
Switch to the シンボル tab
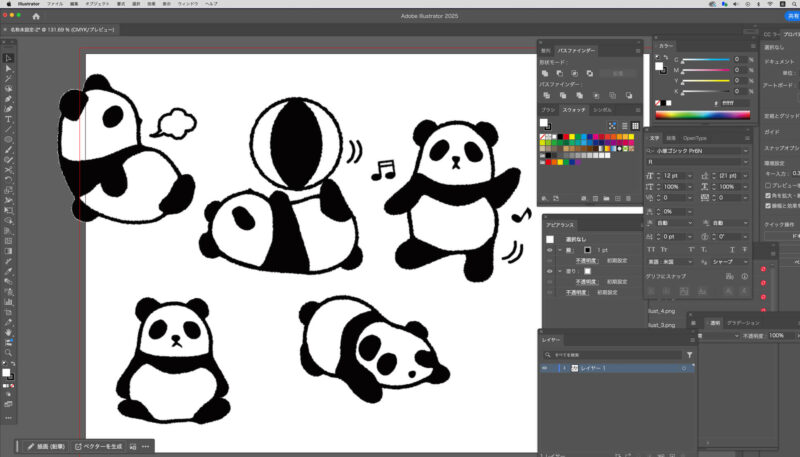[603, 109]
